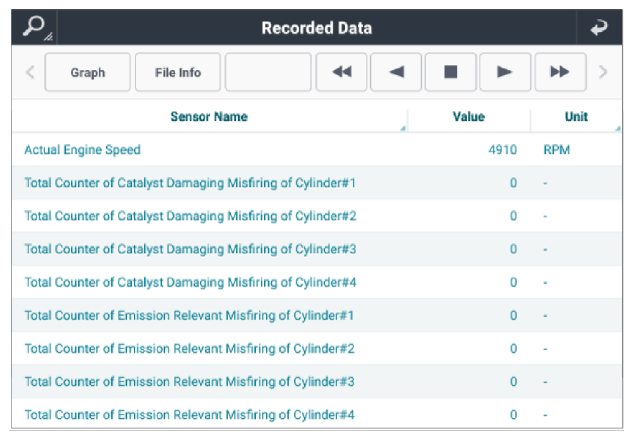Play recorded data in reverse
Screen dimensions: 633x440
pos(396,72)
